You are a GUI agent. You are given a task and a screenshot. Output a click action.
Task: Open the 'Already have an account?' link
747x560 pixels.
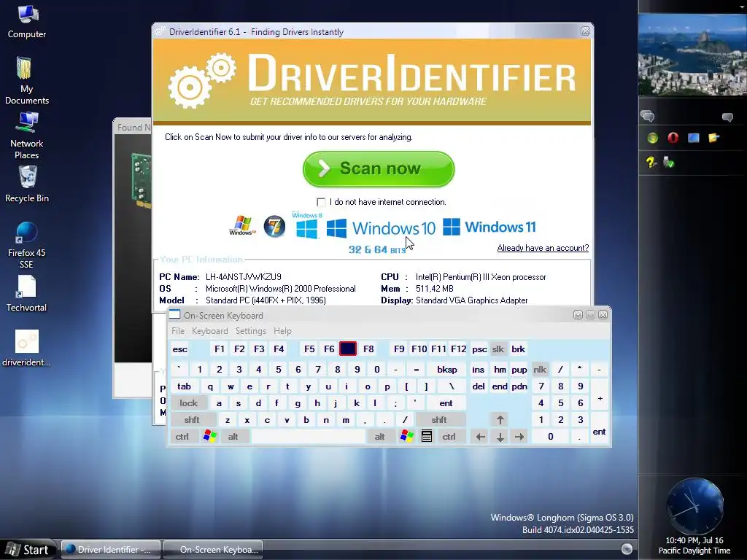pos(543,248)
